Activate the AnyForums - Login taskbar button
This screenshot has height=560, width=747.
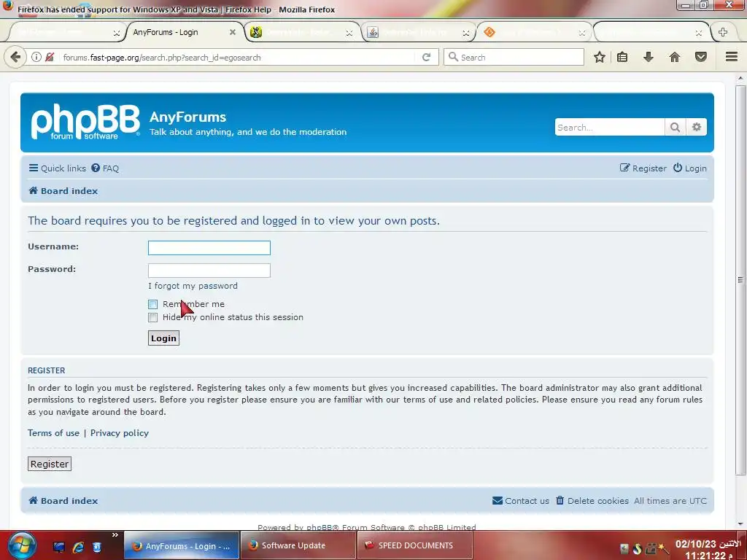(x=182, y=546)
